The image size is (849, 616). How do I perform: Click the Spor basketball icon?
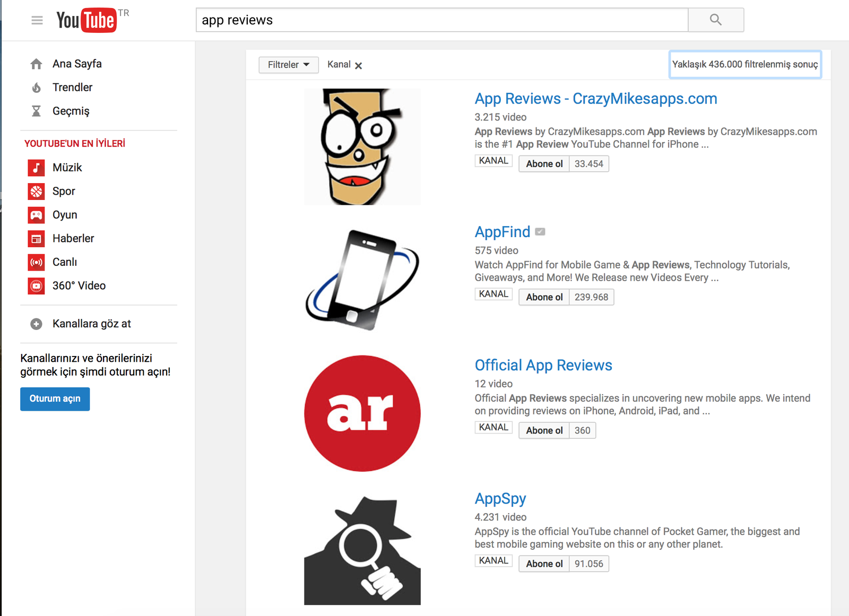pos(36,192)
